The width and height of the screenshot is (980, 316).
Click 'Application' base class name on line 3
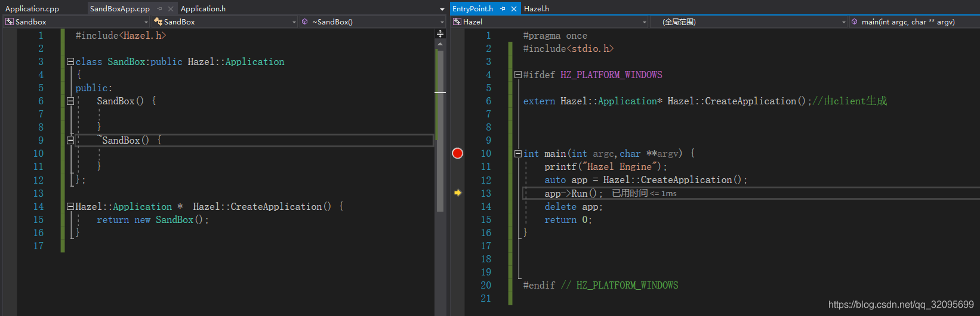tap(255, 61)
